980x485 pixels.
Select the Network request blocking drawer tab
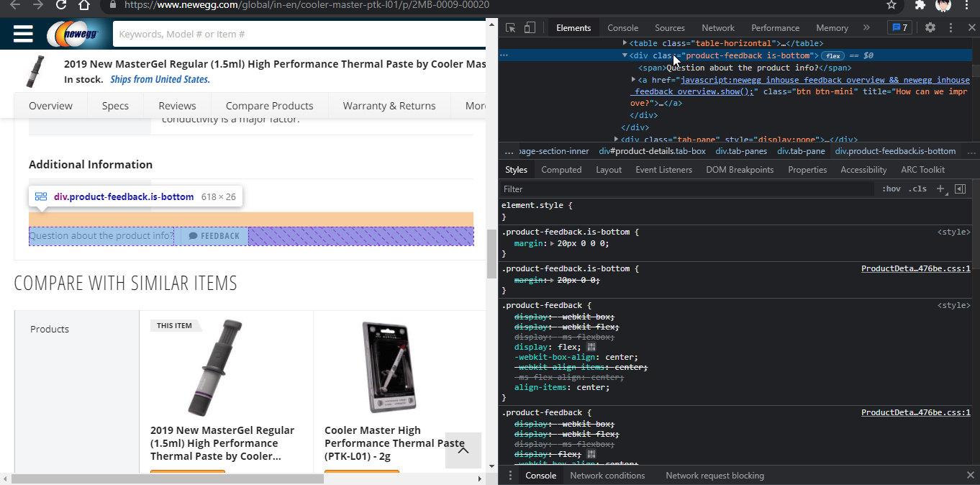coord(714,476)
